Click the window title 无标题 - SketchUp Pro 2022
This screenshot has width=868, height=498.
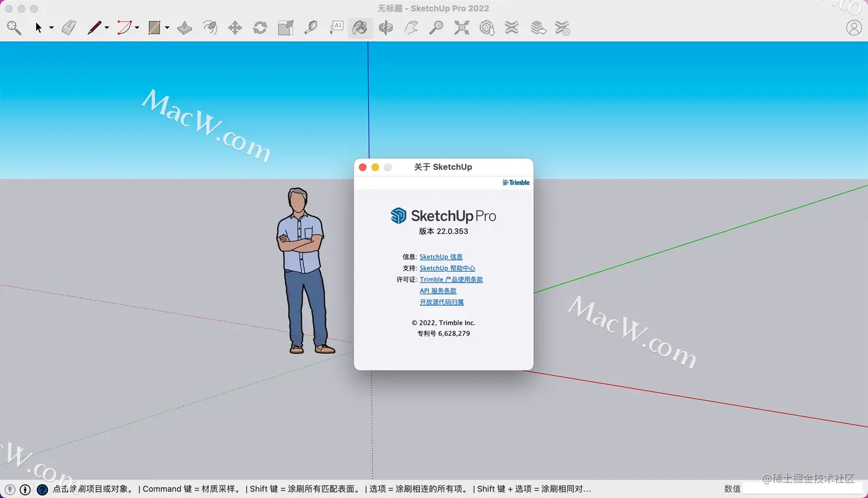[433, 9]
